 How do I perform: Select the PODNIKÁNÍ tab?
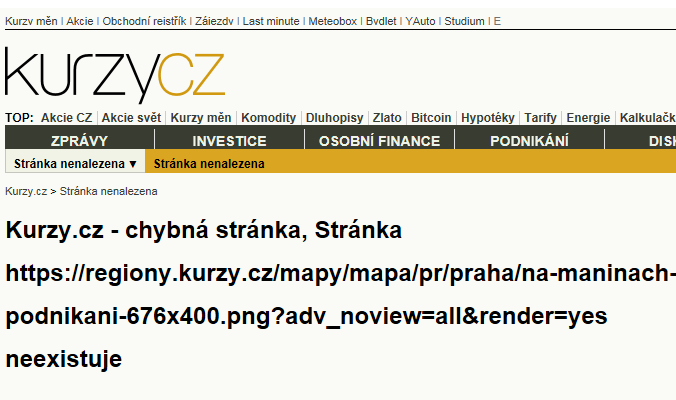click(x=529, y=141)
